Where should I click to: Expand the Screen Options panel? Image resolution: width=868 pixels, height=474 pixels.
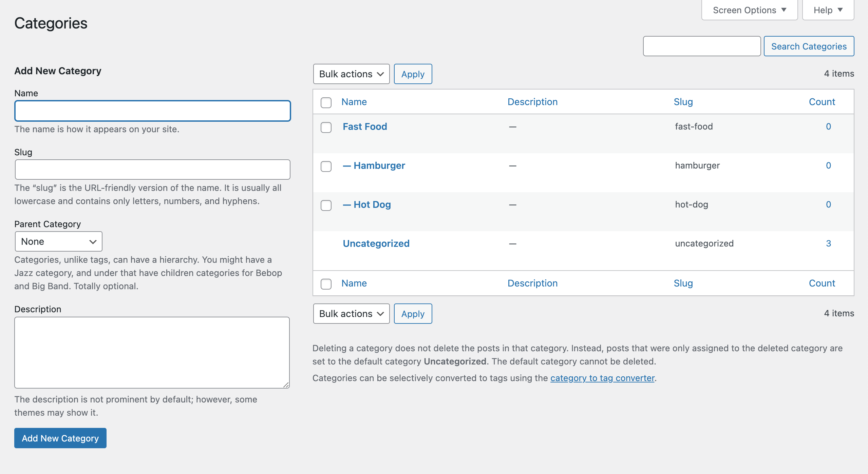(x=749, y=10)
